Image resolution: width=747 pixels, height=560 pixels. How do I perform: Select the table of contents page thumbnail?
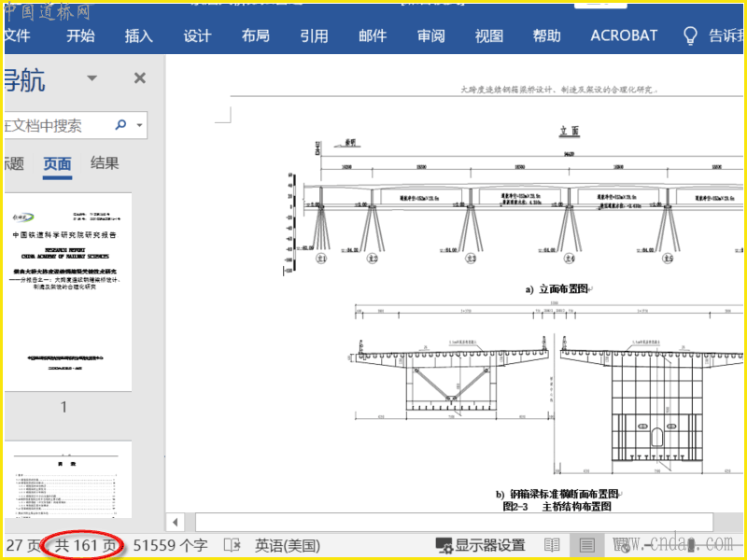(68, 479)
